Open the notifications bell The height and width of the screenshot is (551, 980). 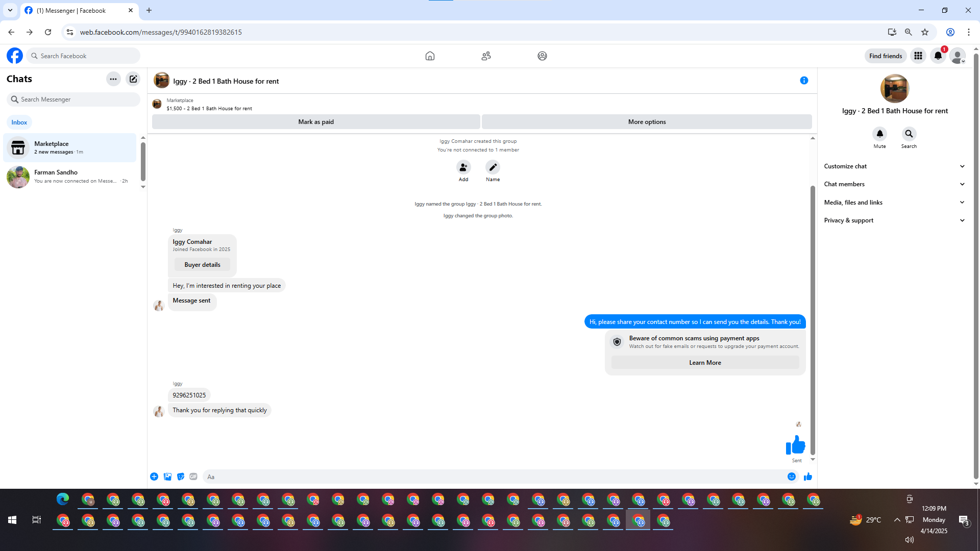click(938, 56)
